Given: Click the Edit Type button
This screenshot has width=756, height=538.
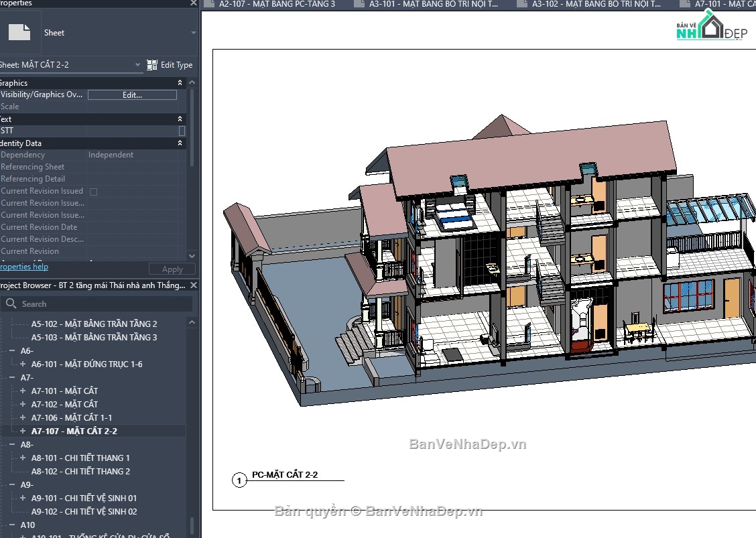Looking at the screenshot, I should [x=170, y=65].
